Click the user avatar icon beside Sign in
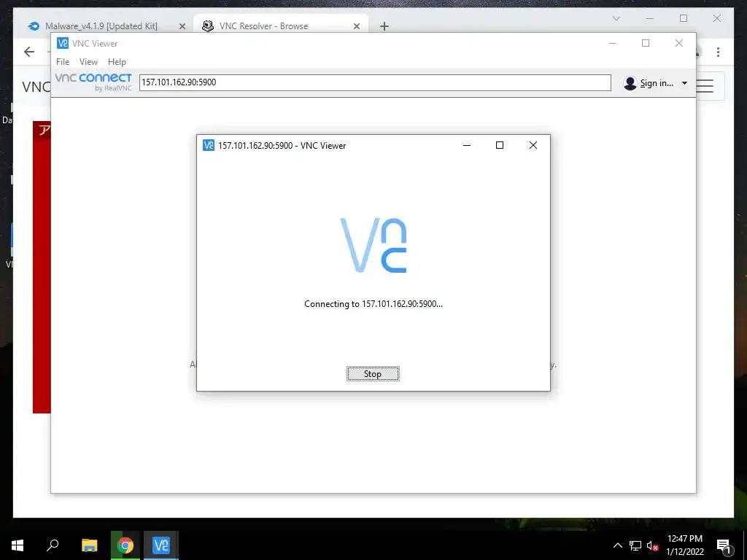Viewport: 747px width, 560px height. (630, 83)
